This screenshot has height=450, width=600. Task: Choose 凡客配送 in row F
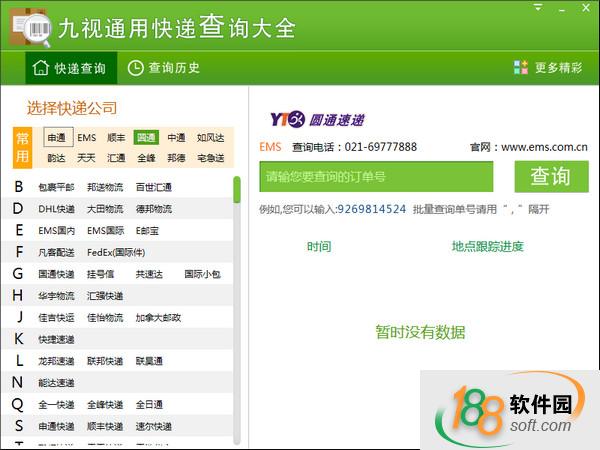click(56, 253)
